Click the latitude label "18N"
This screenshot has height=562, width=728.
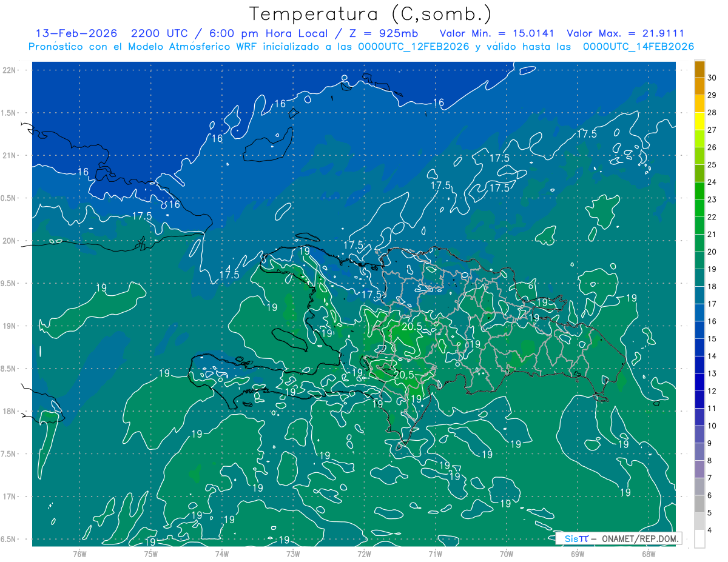coord(10,411)
